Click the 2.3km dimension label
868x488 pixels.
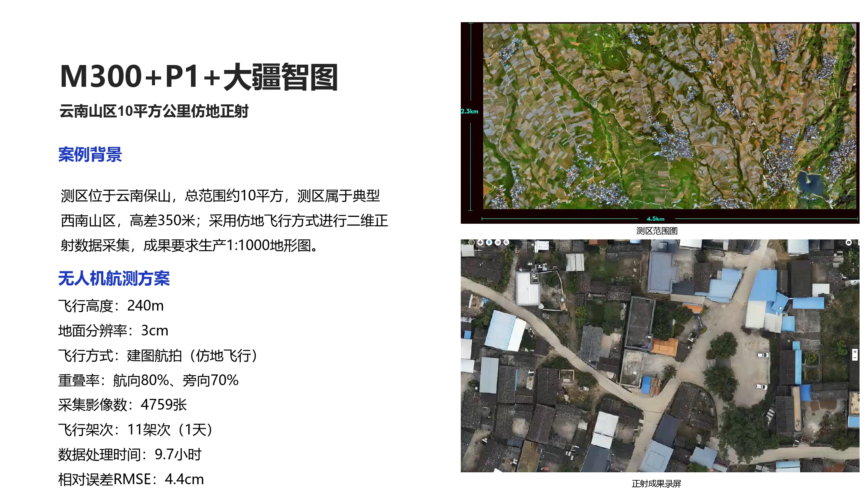470,111
